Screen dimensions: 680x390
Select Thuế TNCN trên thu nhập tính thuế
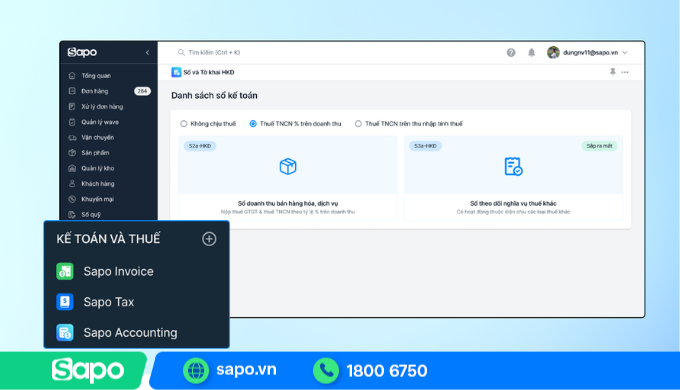358,124
